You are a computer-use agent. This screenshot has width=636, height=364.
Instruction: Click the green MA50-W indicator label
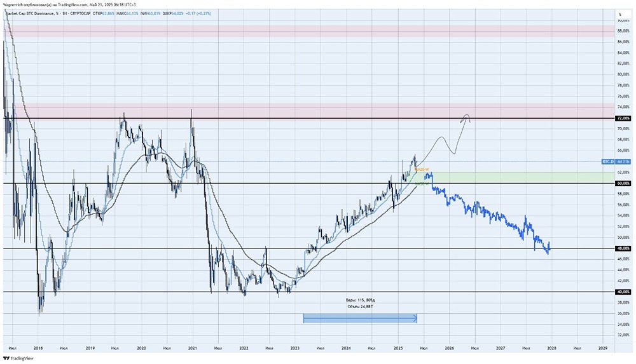(x=422, y=184)
